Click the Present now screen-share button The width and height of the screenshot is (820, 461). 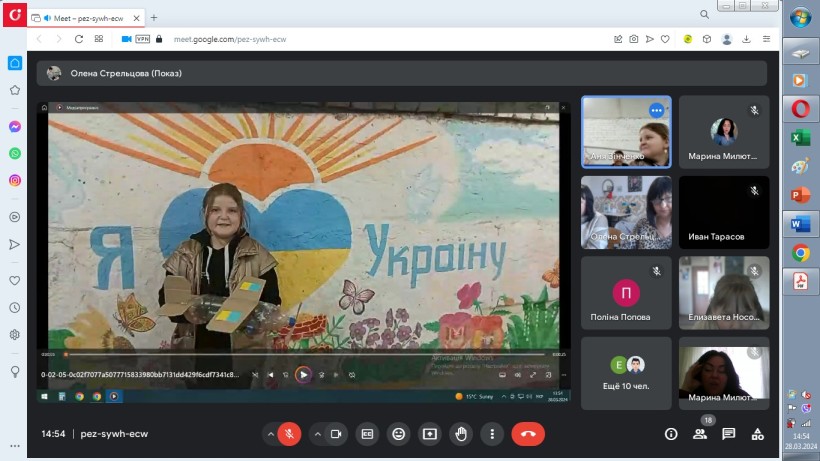click(x=430, y=434)
